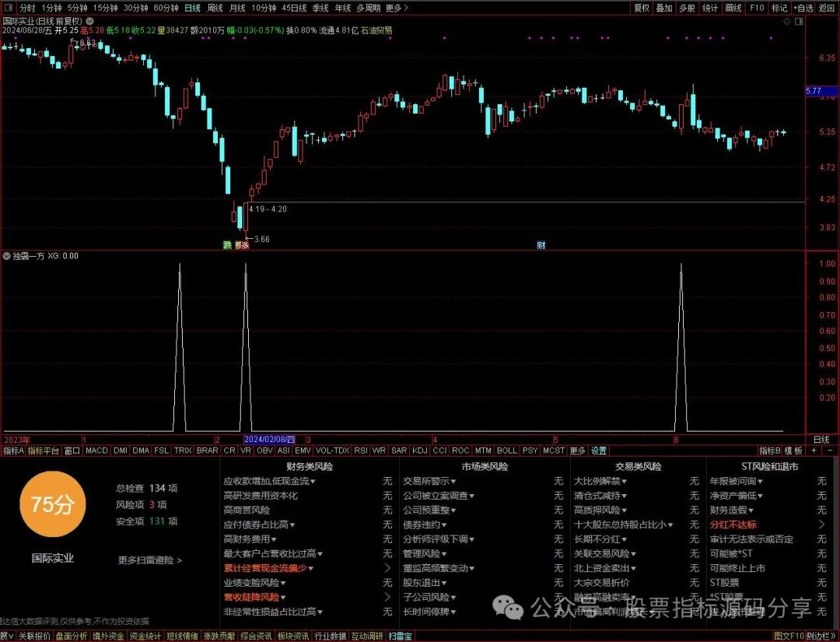The height and width of the screenshot is (642, 840).
Task: Select KDJ indicator
Action: (x=421, y=451)
